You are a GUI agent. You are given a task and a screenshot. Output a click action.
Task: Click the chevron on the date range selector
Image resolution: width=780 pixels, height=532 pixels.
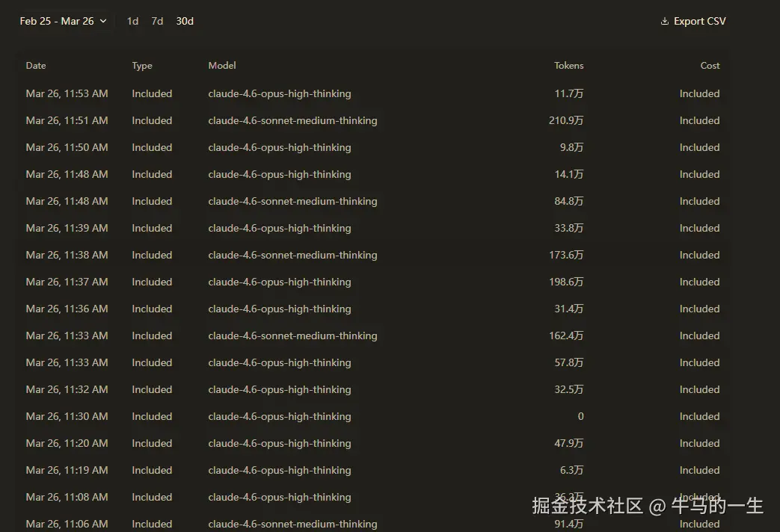[x=103, y=21]
